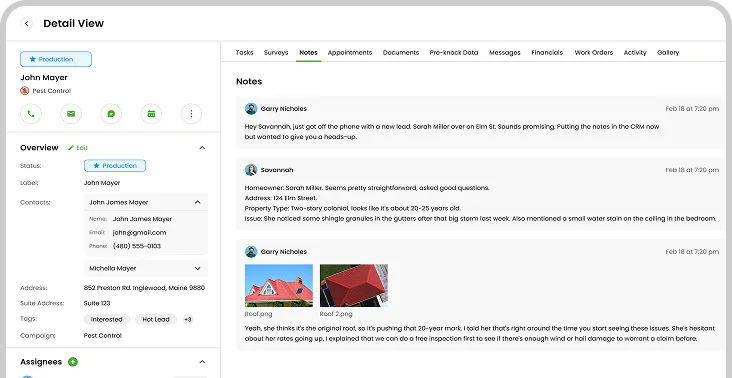Open the Pre-knock Data tab
732x378 pixels.
[454, 53]
